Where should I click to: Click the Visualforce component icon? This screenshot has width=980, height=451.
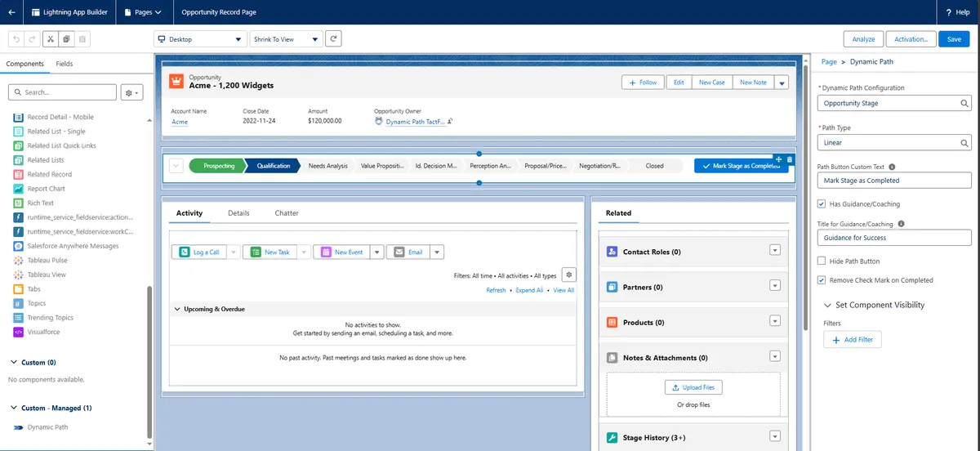point(19,332)
